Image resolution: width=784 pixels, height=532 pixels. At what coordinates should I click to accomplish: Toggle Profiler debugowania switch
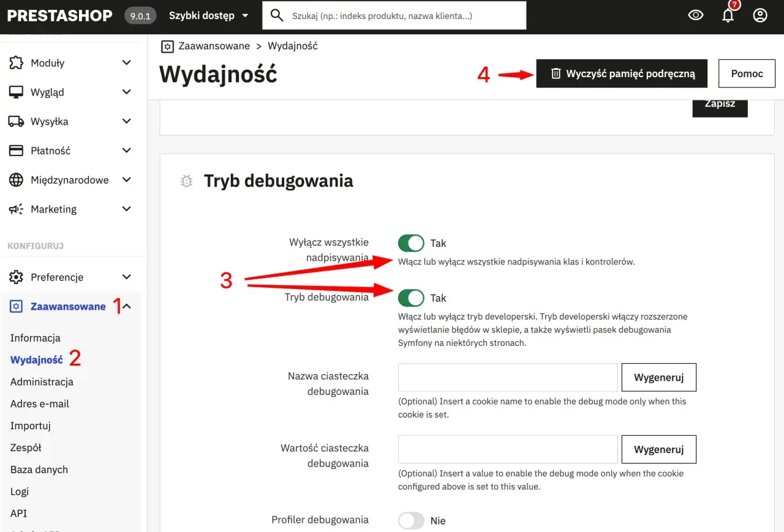tap(411, 521)
